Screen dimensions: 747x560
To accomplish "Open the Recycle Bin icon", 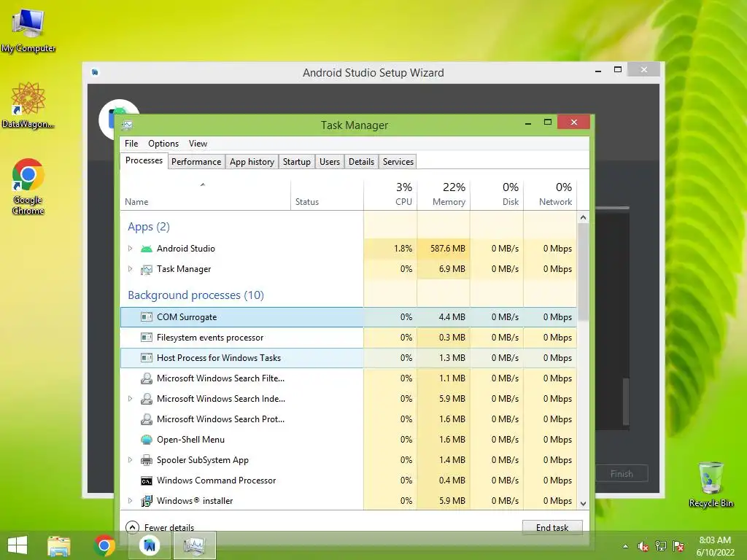I will coord(711,485).
